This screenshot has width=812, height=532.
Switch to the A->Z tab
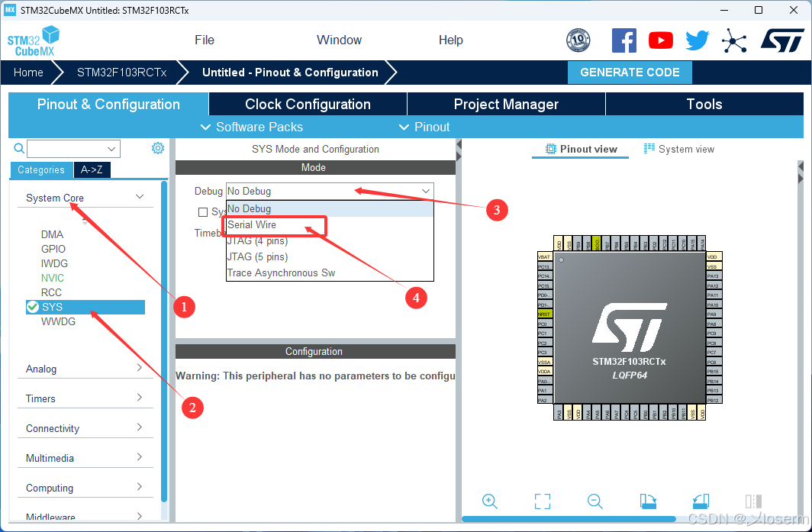pyautogui.click(x=92, y=169)
